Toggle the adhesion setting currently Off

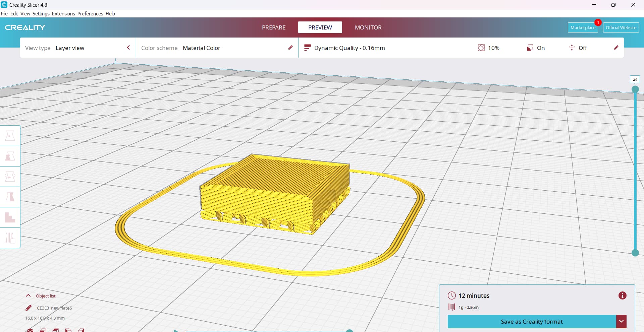coord(578,48)
